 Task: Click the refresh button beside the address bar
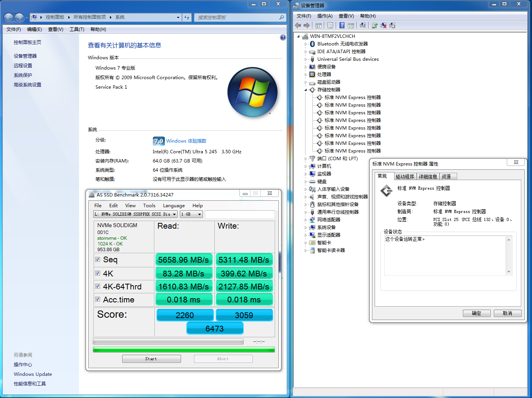[187, 17]
